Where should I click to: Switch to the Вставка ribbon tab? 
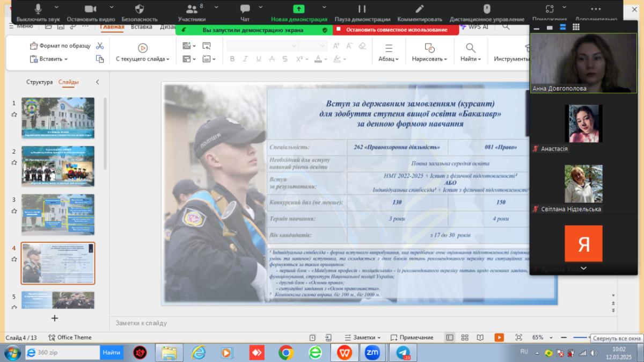[x=141, y=27]
